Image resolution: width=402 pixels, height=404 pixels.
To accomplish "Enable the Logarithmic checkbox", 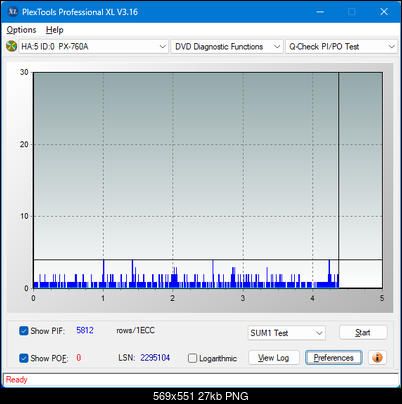I will (192, 358).
